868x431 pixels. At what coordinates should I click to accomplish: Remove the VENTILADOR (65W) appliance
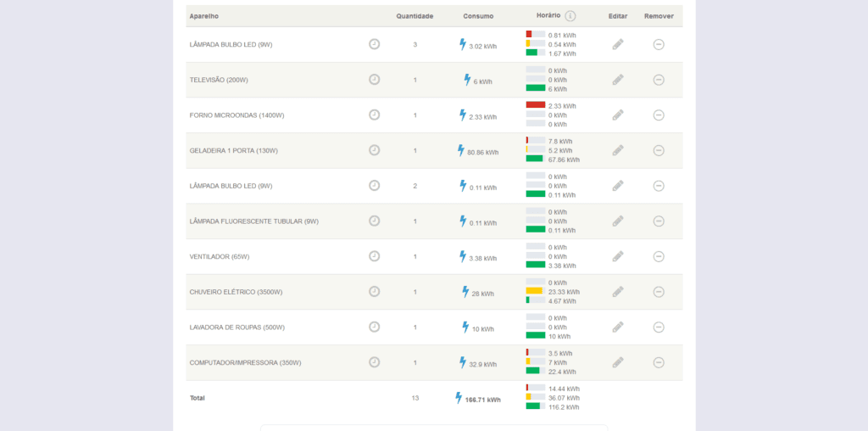click(659, 256)
